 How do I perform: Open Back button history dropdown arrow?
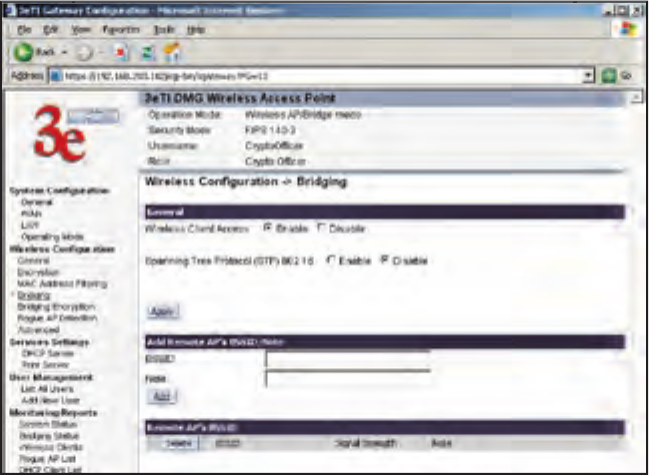(x=65, y=53)
